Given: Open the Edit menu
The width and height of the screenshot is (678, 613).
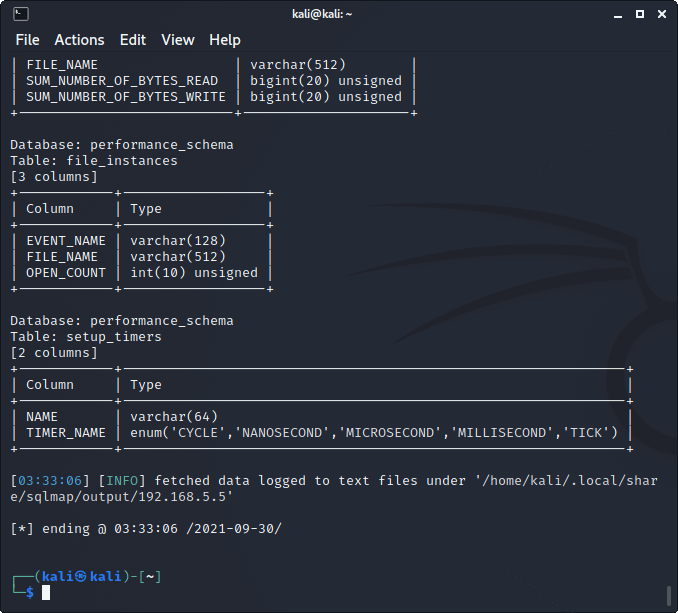Looking at the screenshot, I should [133, 40].
